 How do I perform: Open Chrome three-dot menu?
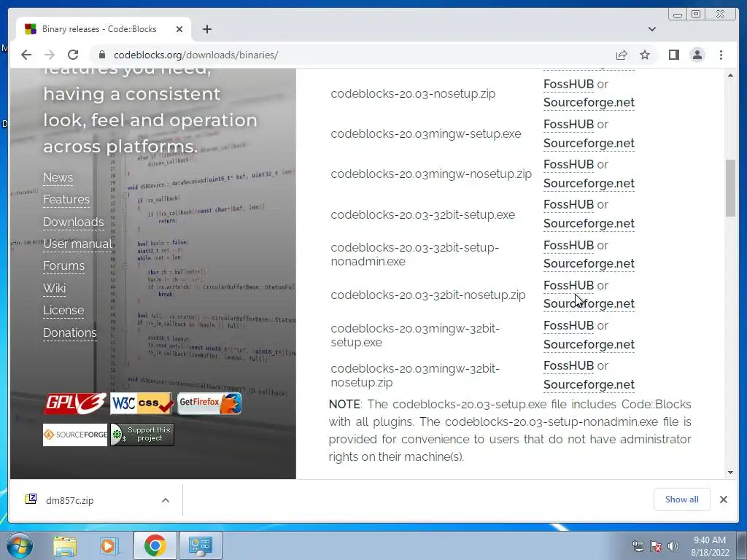click(721, 55)
